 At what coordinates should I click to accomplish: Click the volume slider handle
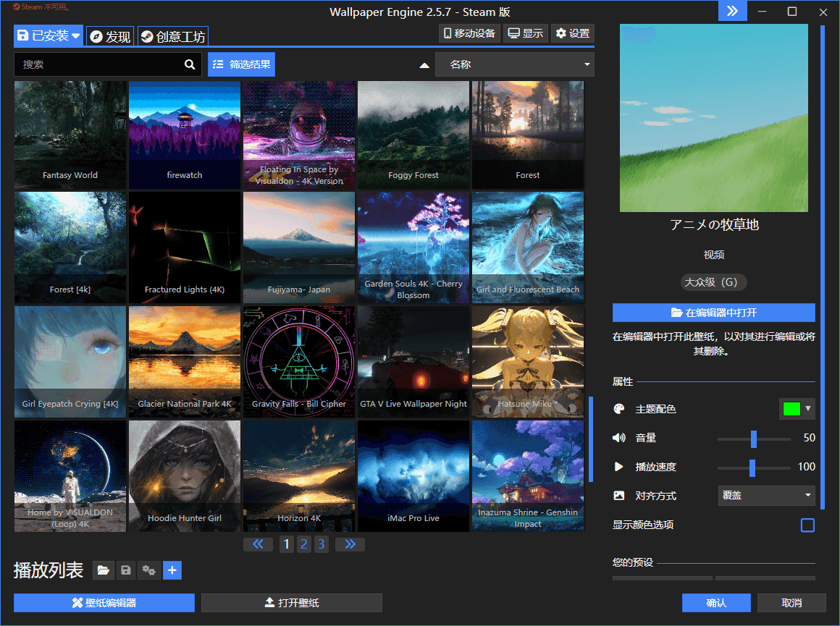coord(754,439)
